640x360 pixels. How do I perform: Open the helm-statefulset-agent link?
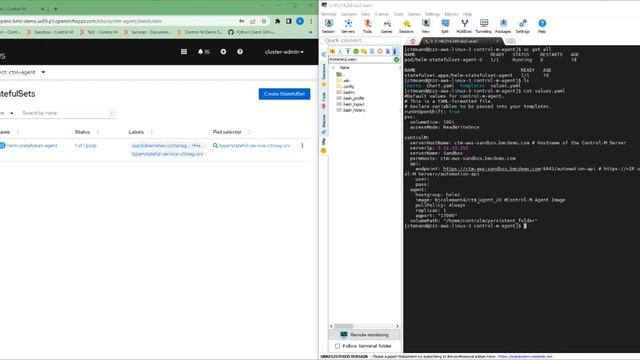click(x=32, y=146)
